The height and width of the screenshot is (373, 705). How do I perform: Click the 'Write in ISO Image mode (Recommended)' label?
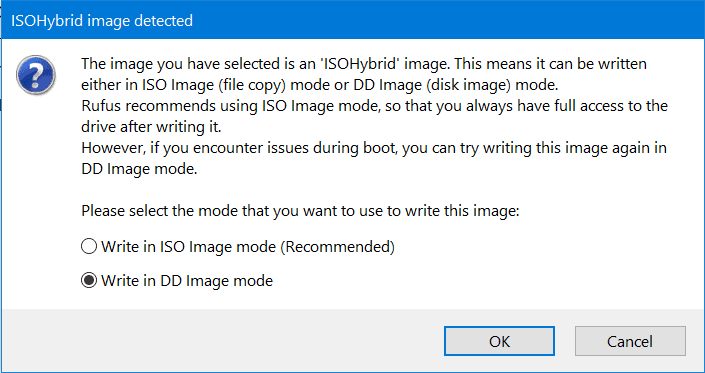click(248, 247)
